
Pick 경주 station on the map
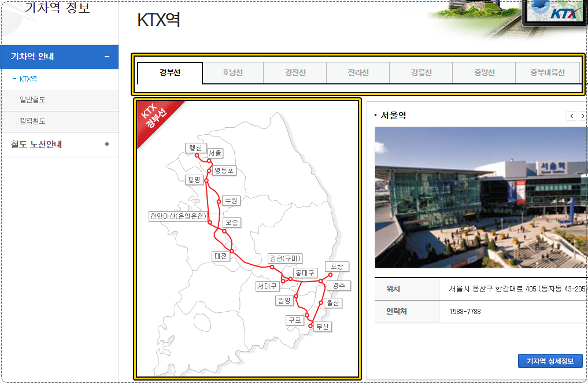point(339,285)
